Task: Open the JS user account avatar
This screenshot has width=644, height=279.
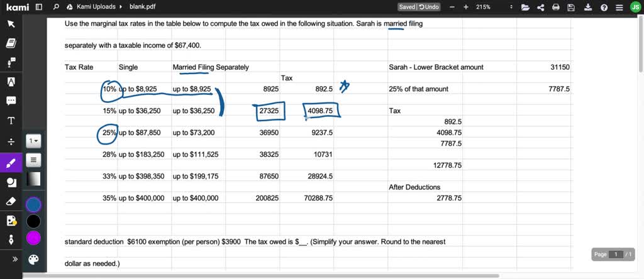Action: [635, 7]
